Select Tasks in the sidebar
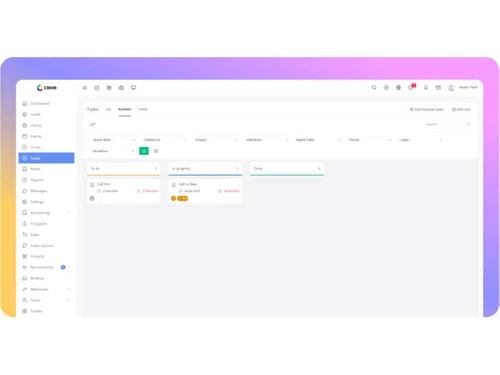This screenshot has width=500, height=375. pos(46,158)
